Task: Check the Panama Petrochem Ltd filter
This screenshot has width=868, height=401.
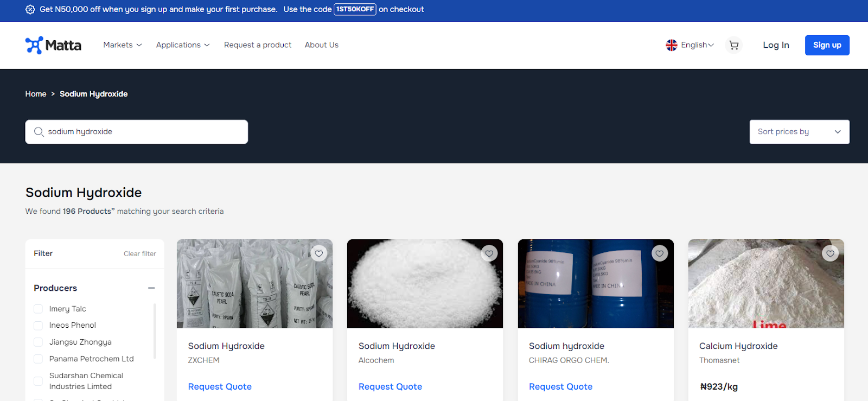Action: (38, 359)
